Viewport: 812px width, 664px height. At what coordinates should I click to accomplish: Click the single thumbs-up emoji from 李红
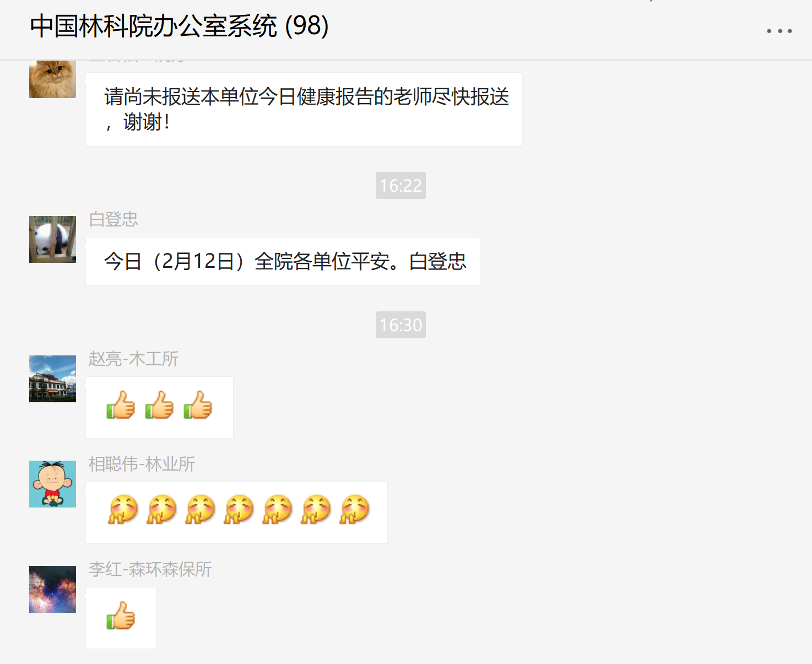[121, 616]
